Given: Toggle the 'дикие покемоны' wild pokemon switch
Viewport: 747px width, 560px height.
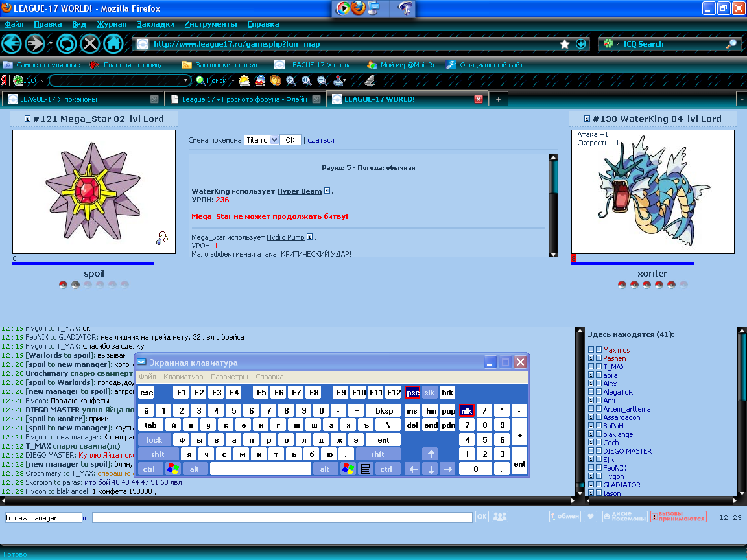Looking at the screenshot, I should 624,517.
